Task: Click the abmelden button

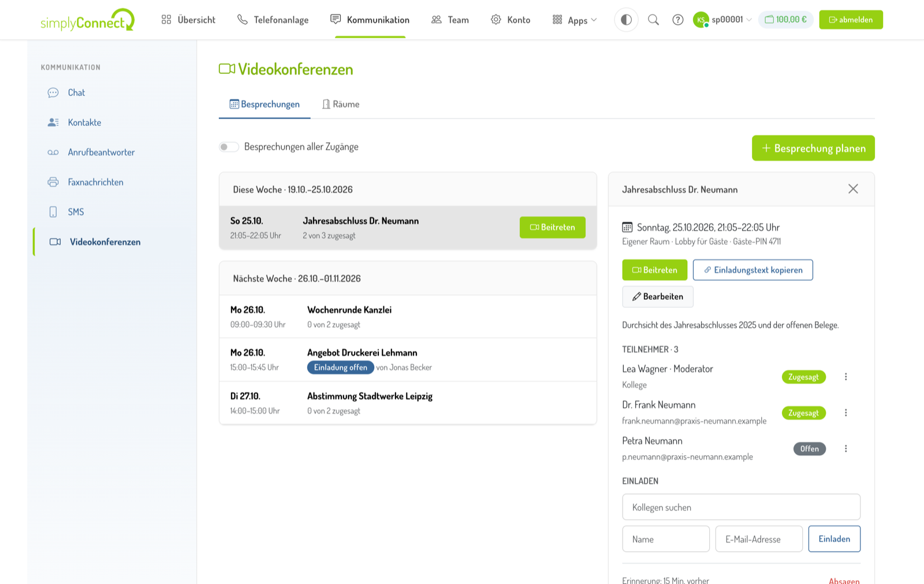Action: (851, 20)
